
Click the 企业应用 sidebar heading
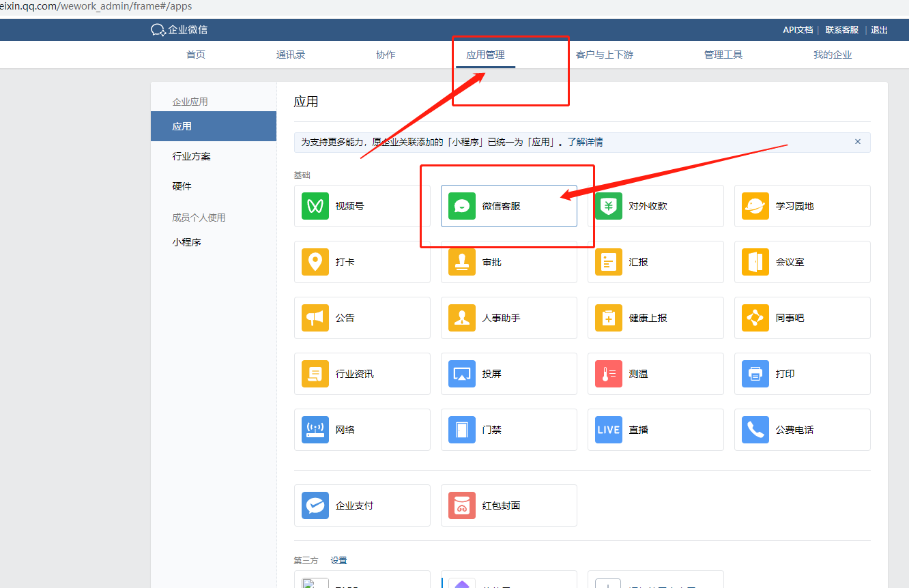pos(190,102)
